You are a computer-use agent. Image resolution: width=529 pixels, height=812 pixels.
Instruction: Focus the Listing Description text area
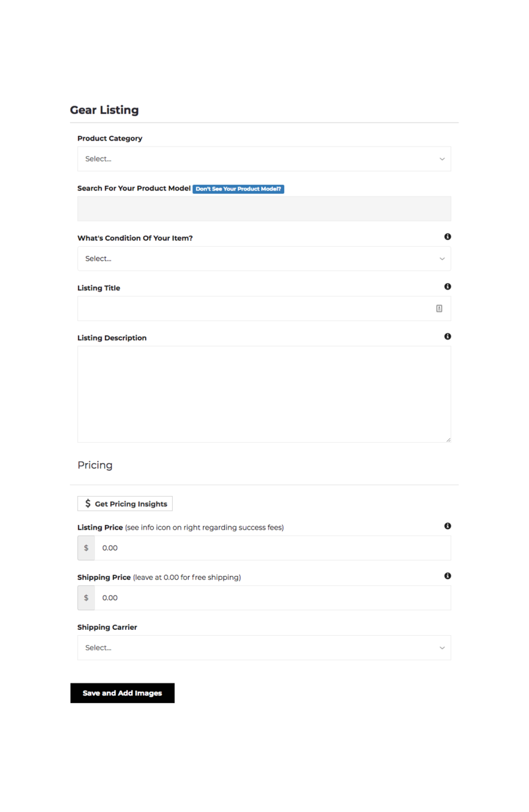[264, 394]
